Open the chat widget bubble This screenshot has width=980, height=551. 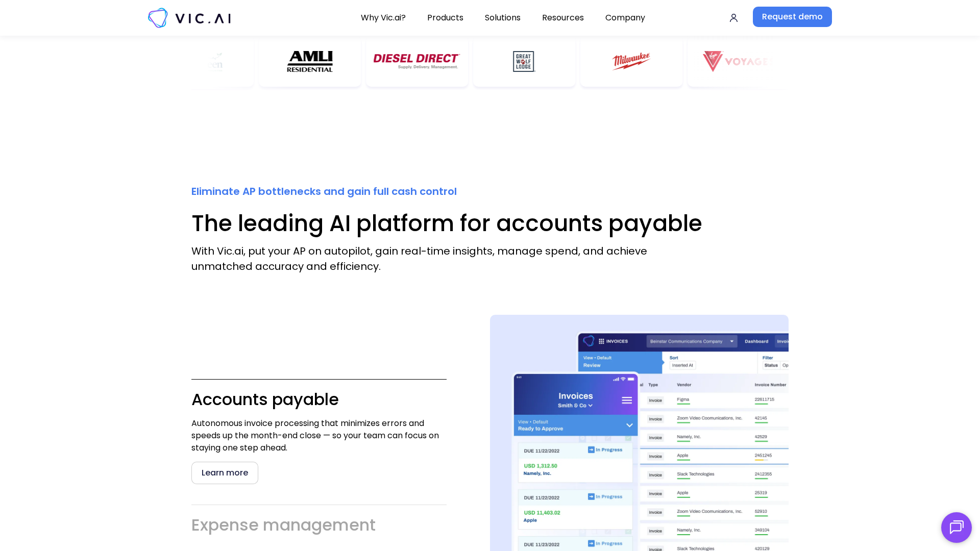[956, 527]
